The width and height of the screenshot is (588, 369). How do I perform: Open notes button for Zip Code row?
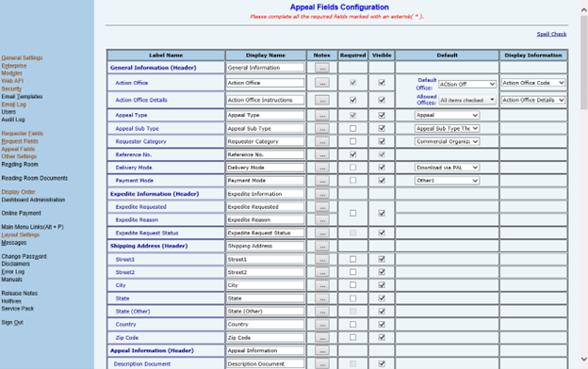coord(322,338)
